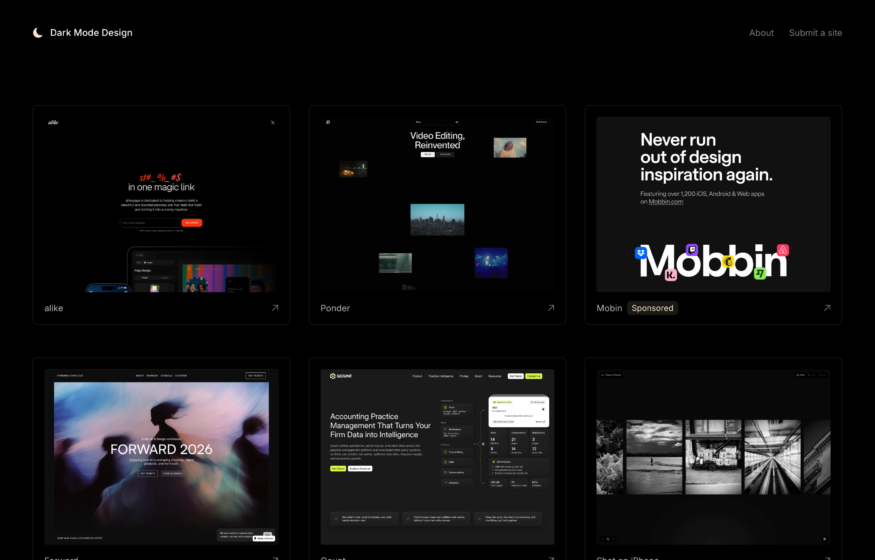
Task: Open the FORWARD 2026 site preview thumbnail
Action: (161, 457)
